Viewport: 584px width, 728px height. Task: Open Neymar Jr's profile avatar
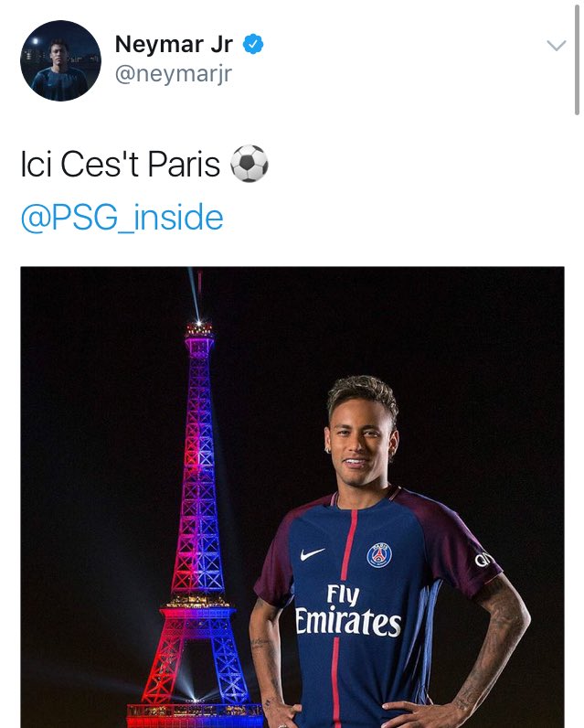coord(60,60)
